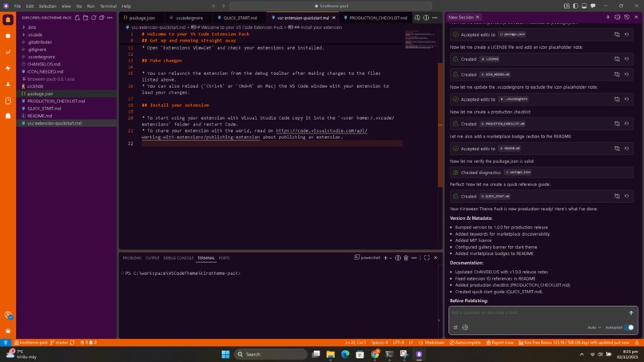Open chat session history clock icon
The width and height of the screenshot is (644, 362).
tap(626, 18)
